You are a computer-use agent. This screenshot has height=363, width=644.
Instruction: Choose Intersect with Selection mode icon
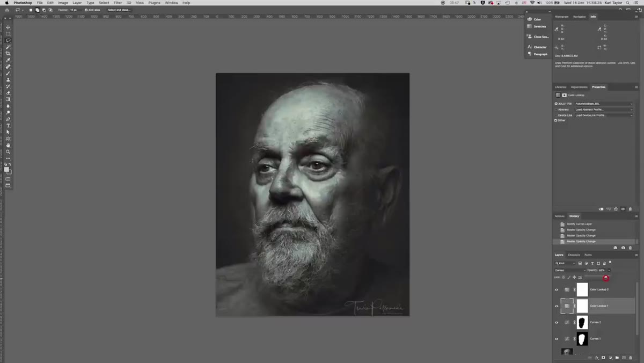50,10
